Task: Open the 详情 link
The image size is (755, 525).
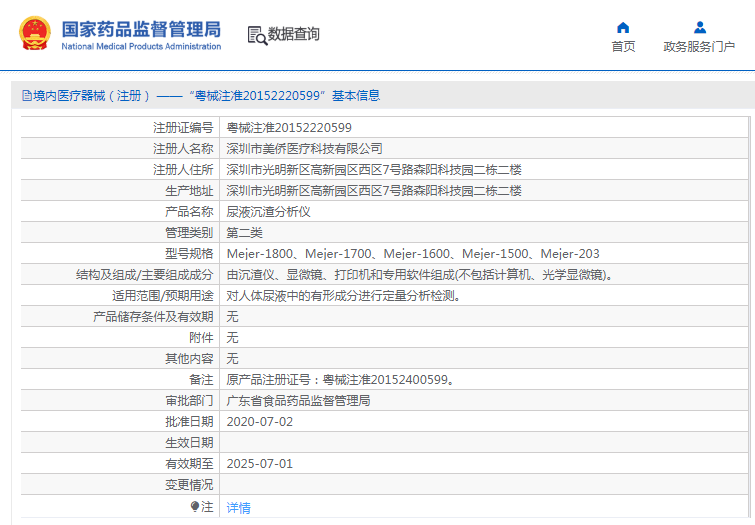Action: (238, 508)
